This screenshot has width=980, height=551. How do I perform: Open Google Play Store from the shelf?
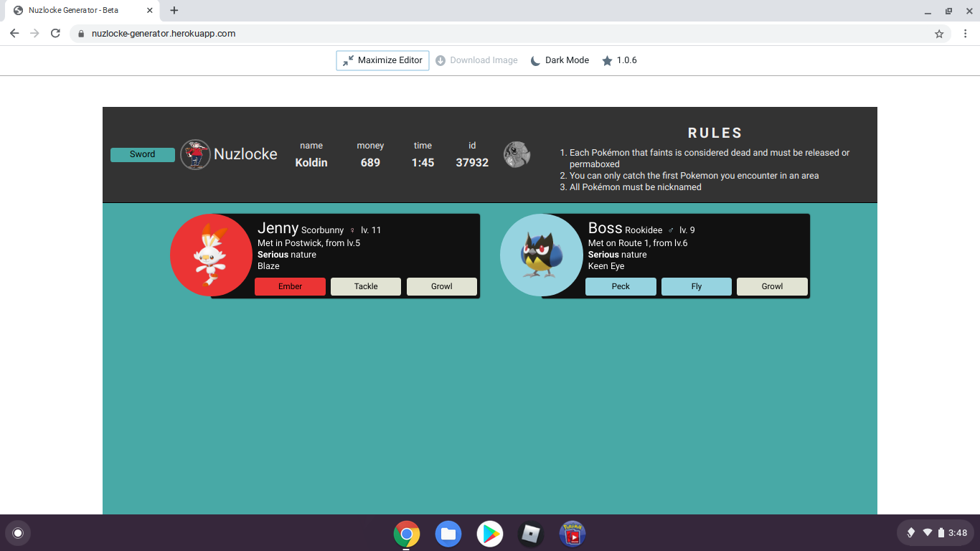[x=490, y=534]
